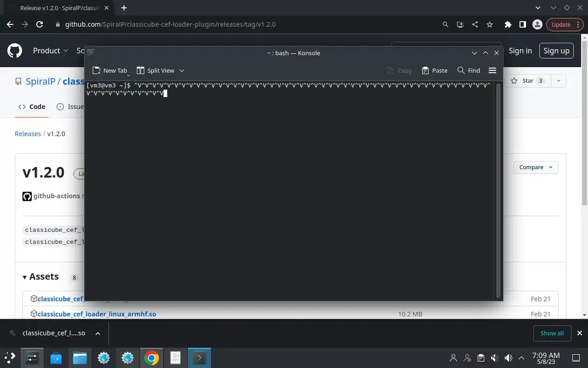Click the lock site-info icon in address bar

coord(57,24)
